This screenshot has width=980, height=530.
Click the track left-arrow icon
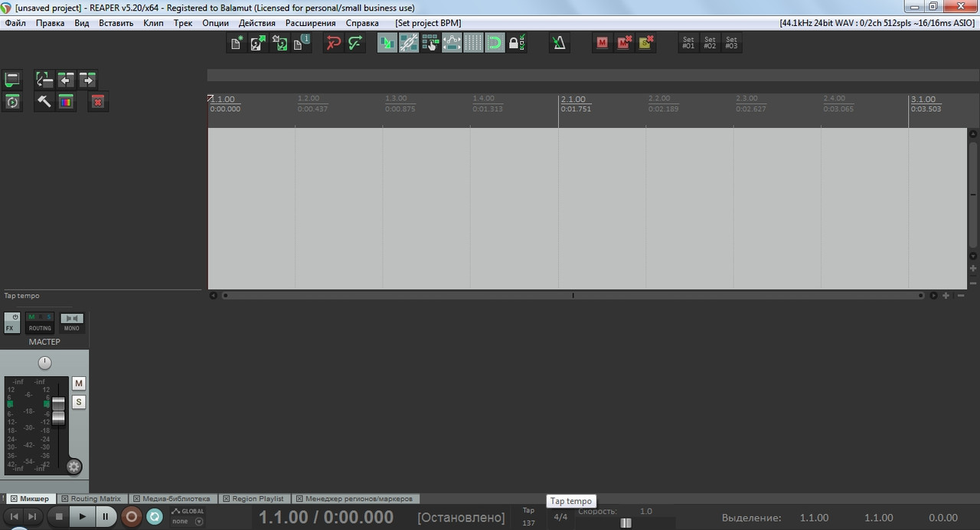click(x=66, y=80)
